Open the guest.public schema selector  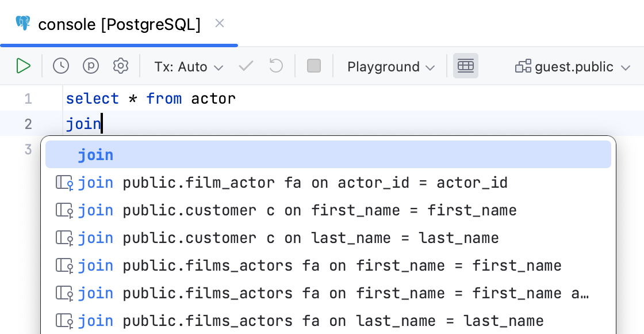click(x=573, y=67)
